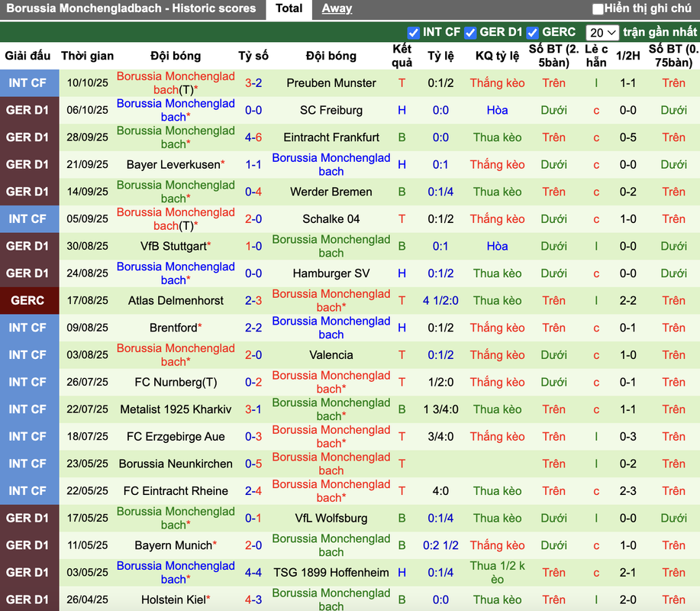The height and width of the screenshot is (611, 700).
Task: Click the 0-5 score at Borussia Neunkirchen
Action: point(253,464)
